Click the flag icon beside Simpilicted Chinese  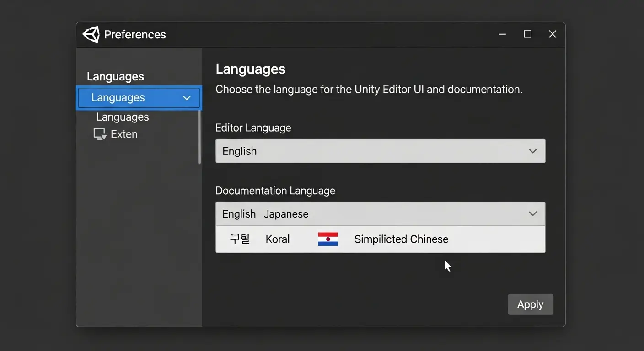coord(328,239)
